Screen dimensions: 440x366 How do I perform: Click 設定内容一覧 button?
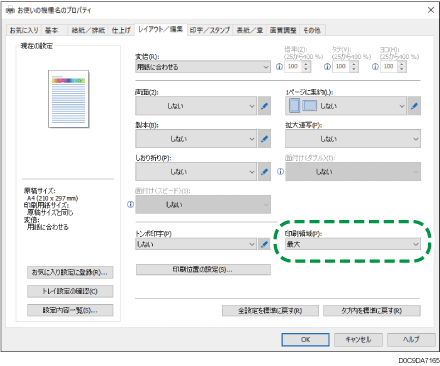click(70, 310)
